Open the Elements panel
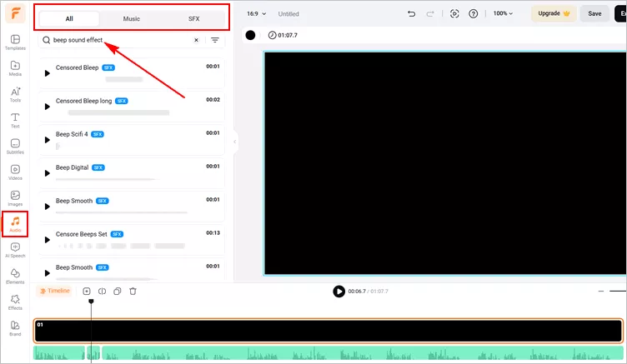 coord(15,276)
